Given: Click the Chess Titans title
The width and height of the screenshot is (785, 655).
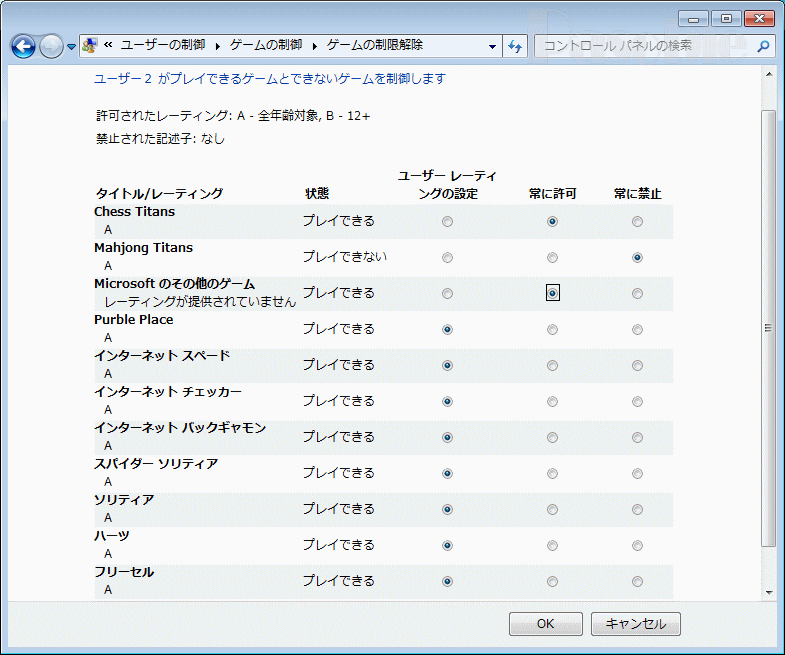Looking at the screenshot, I should (135, 212).
